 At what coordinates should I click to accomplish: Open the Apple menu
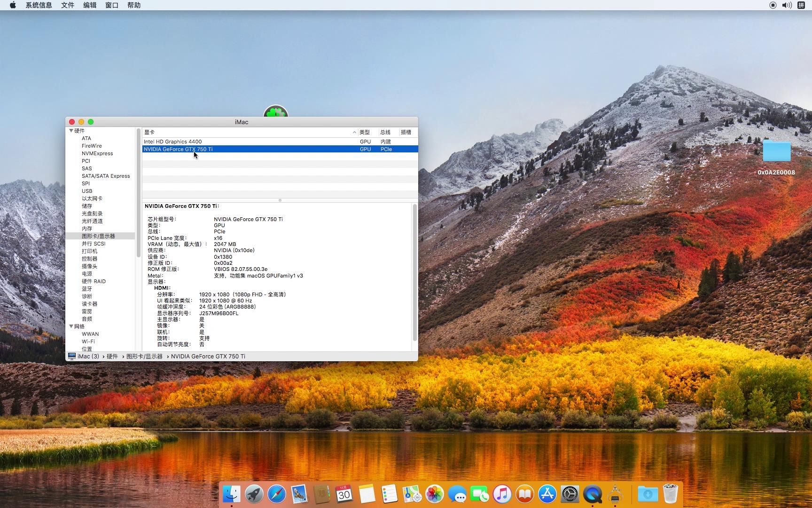coord(13,5)
